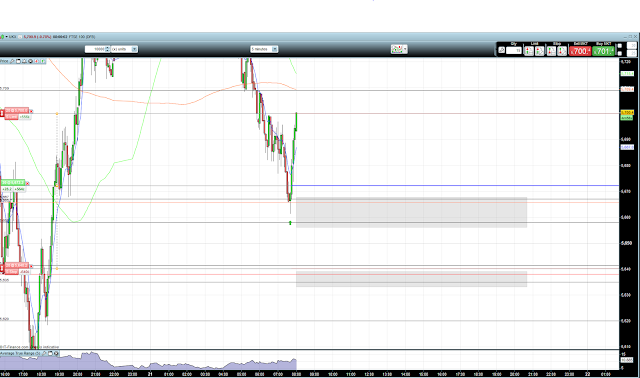Click the green status icon in the title bar
The height and width of the screenshot is (378, 640).
pyautogui.click(x=2, y=37)
